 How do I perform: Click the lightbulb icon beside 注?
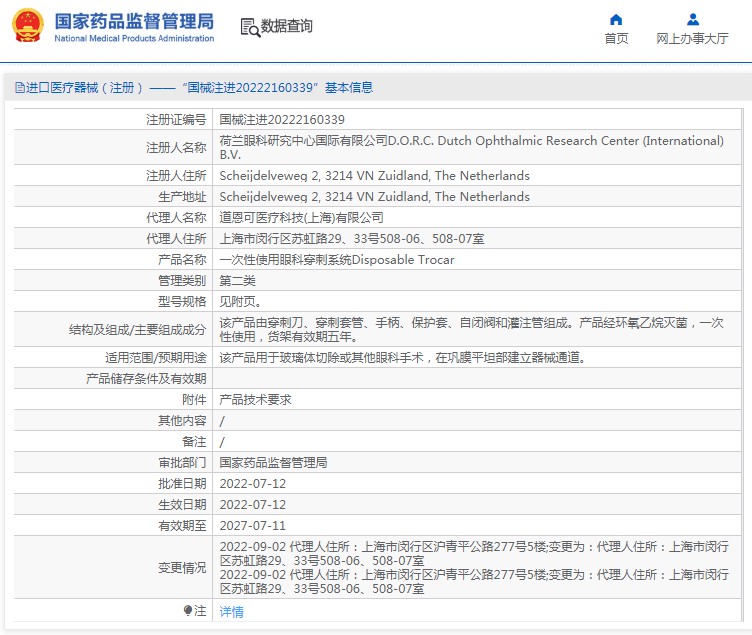188,611
